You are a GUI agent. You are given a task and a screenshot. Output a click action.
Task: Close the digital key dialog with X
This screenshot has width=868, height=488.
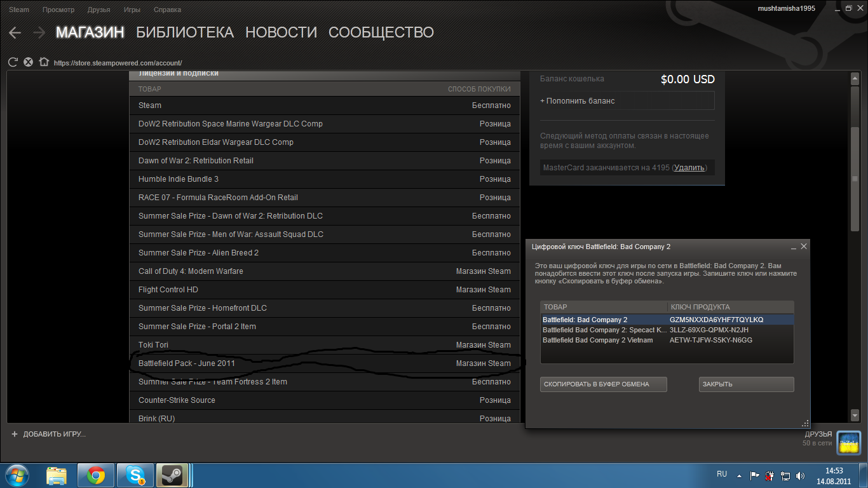[804, 246]
